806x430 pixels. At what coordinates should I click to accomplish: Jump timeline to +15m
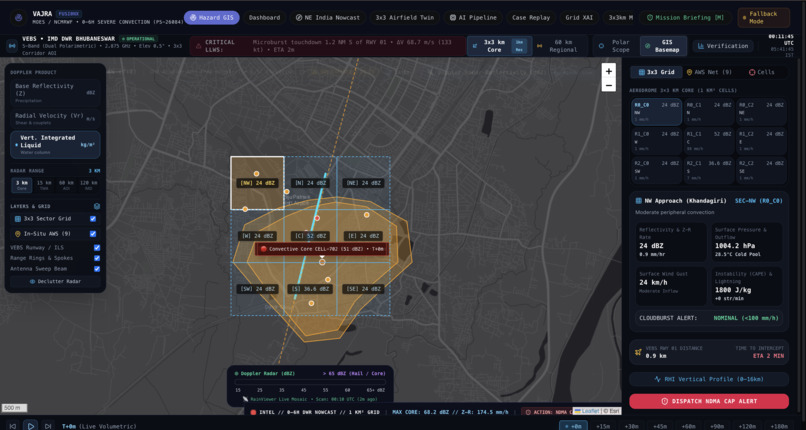click(603, 426)
